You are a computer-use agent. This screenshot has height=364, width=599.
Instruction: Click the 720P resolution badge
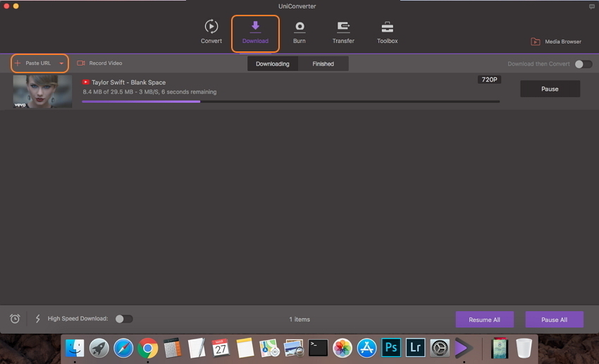[489, 80]
